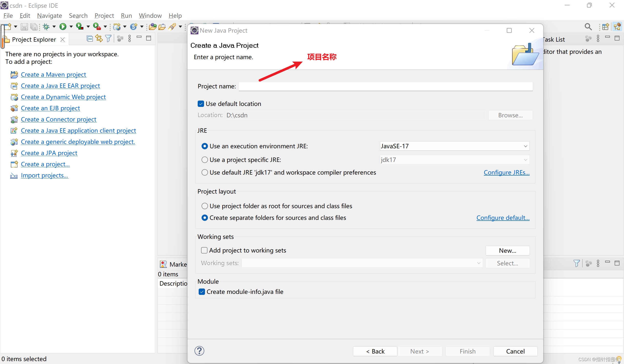624x364 pixels.
Task: Expand the External Tools dropdown arrow
Action: (105, 27)
